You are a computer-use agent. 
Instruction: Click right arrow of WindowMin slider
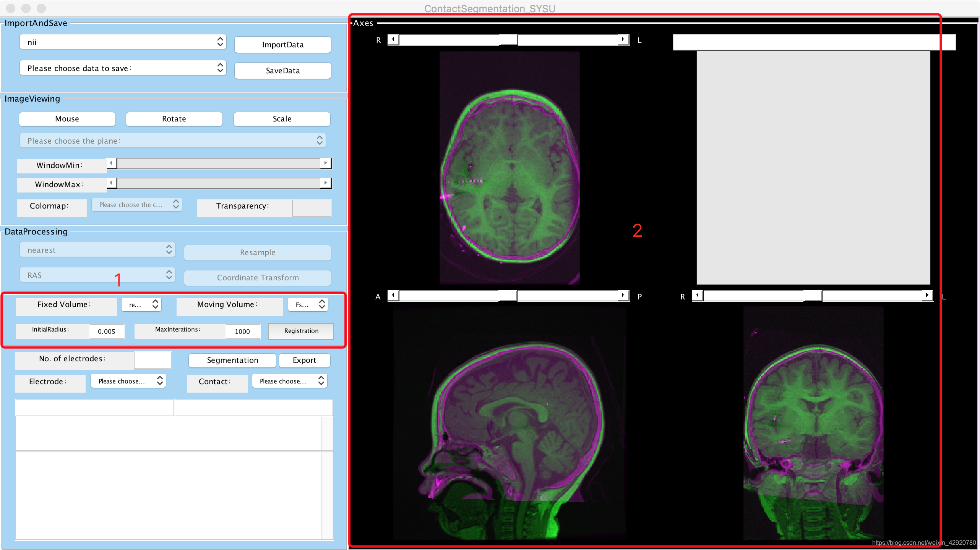325,163
